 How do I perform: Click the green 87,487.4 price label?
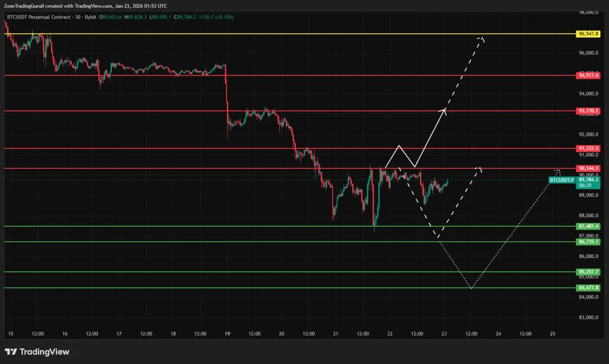pyautogui.click(x=588, y=226)
